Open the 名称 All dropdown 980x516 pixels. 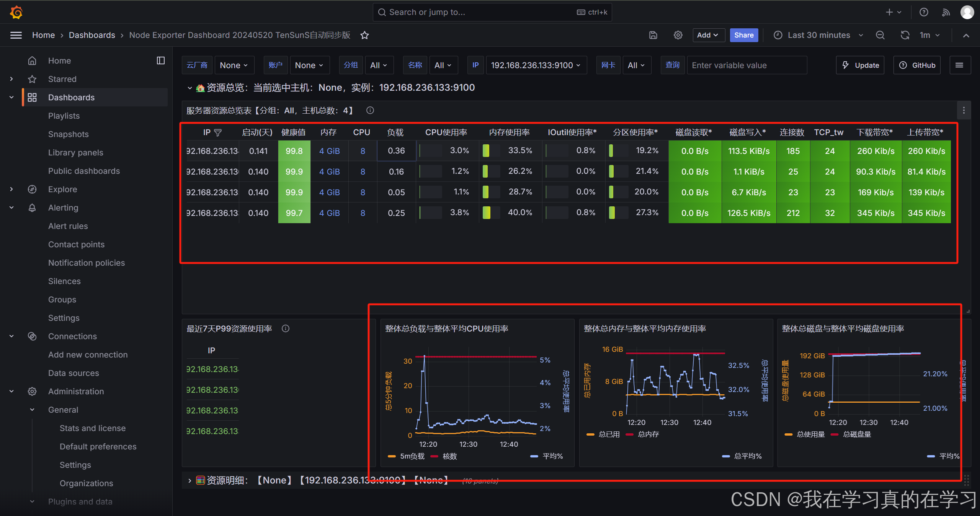point(443,65)
